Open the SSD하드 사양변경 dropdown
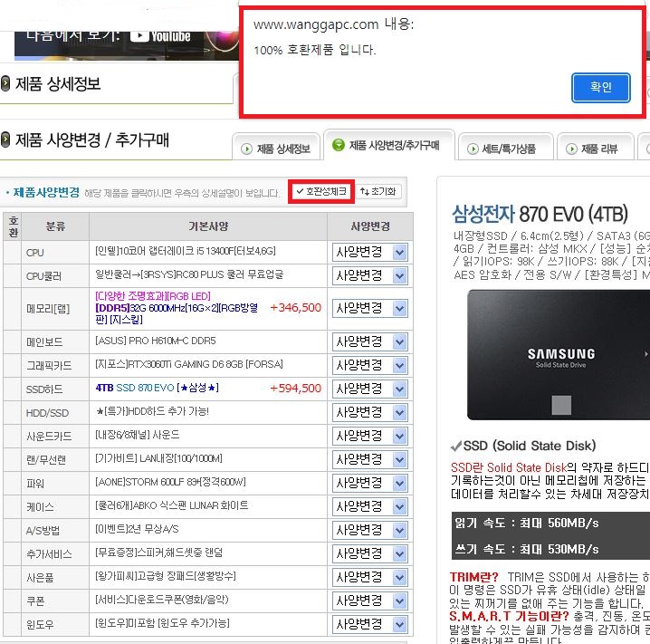Screen dimensions: 650x644 (369, 389)
